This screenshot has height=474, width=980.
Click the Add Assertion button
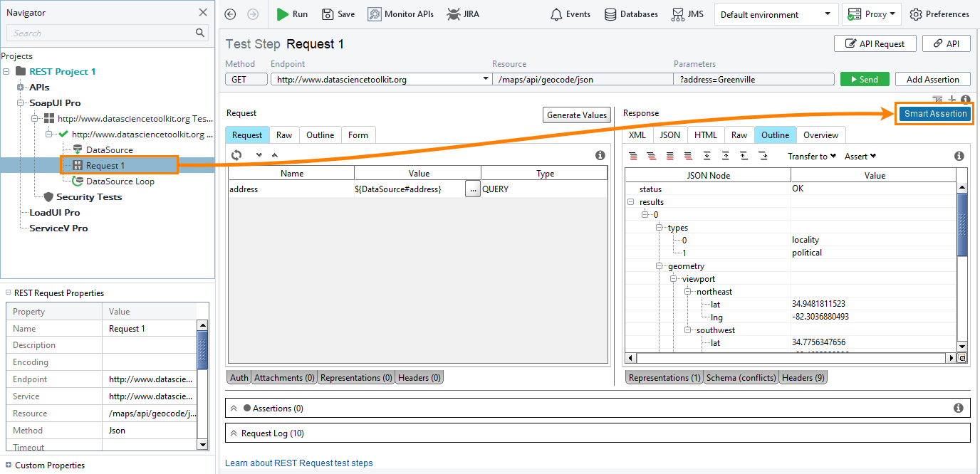(x=933, y=79)
